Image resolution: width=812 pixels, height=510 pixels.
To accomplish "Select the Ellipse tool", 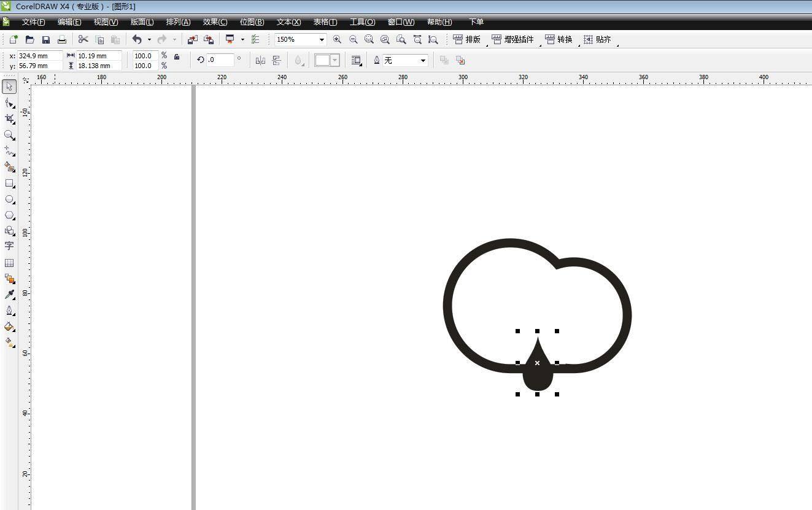I will (9, 199).
